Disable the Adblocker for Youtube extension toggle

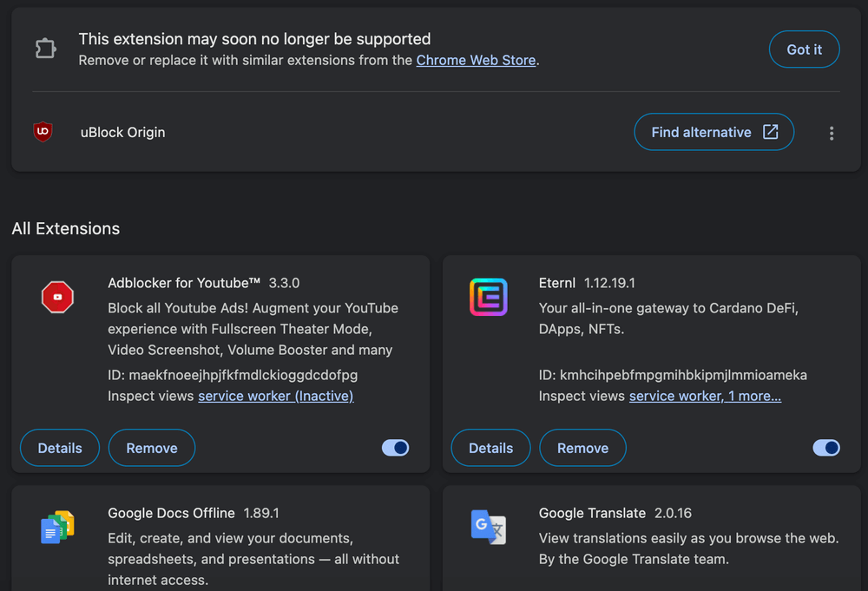[395, 448]
